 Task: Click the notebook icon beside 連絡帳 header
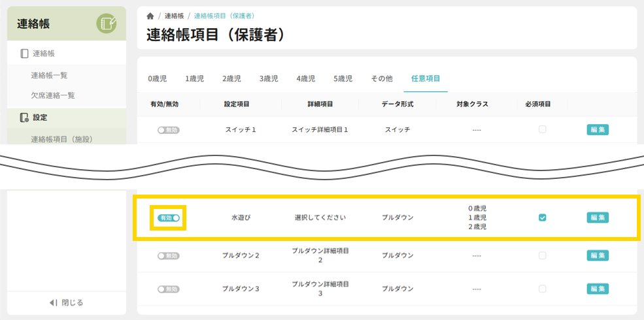coord(106,24)
